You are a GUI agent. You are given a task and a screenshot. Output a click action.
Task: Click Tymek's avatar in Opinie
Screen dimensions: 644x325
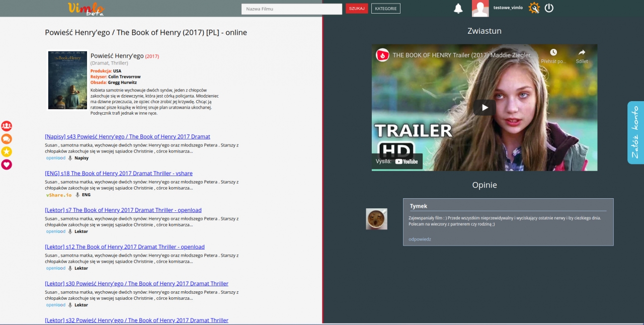pyautogui.click(x=376, y=219)
